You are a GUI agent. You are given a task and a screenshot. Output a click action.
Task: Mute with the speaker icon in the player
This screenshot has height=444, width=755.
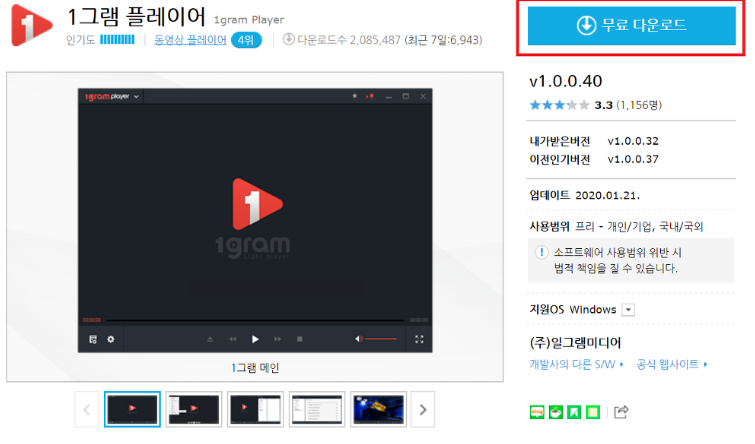359,339
